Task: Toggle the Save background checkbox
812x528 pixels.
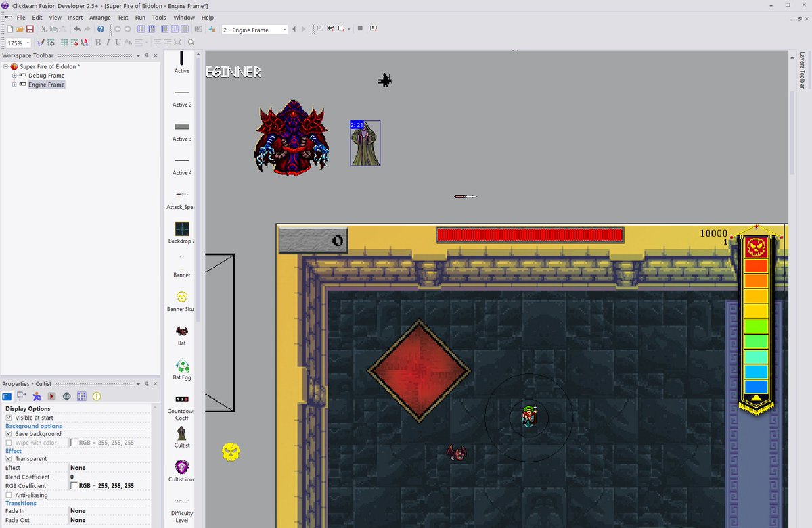Action: pos(9,434)
